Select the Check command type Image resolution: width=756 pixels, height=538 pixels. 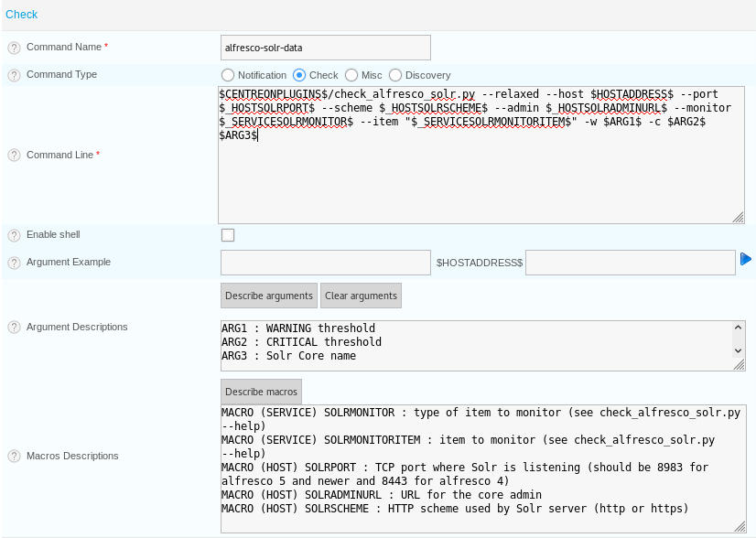[299, 75]
